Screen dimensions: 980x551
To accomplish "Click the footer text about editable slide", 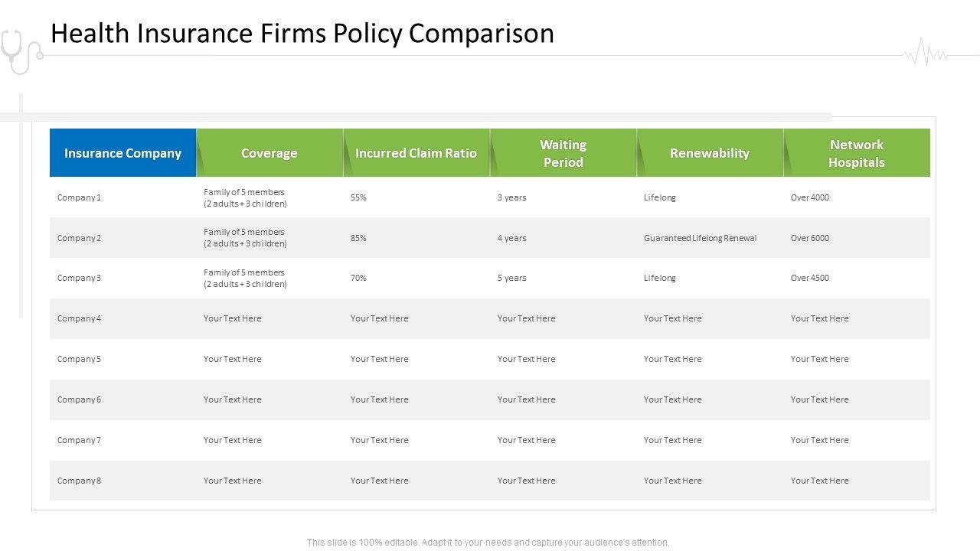I will (x=488, y=543).
